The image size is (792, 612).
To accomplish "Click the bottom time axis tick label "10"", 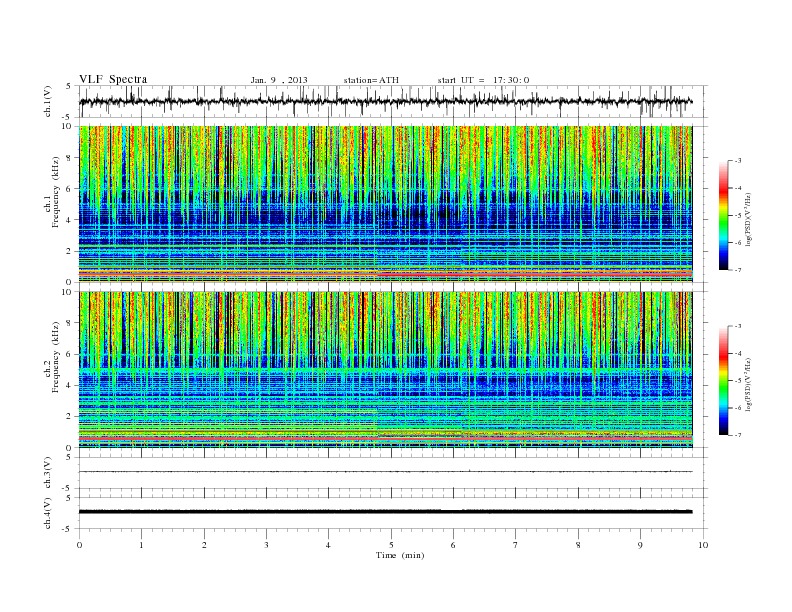I will coord(703,545).
